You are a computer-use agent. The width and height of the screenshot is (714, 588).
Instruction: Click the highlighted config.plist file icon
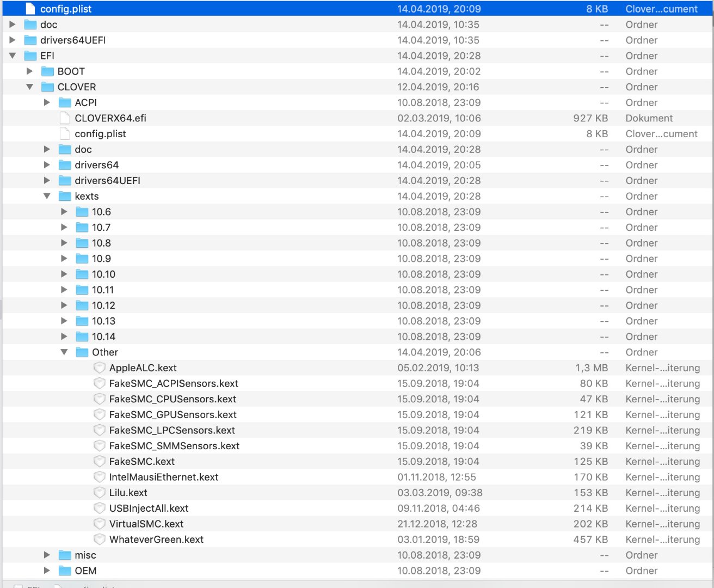click(x=30, y=9)
